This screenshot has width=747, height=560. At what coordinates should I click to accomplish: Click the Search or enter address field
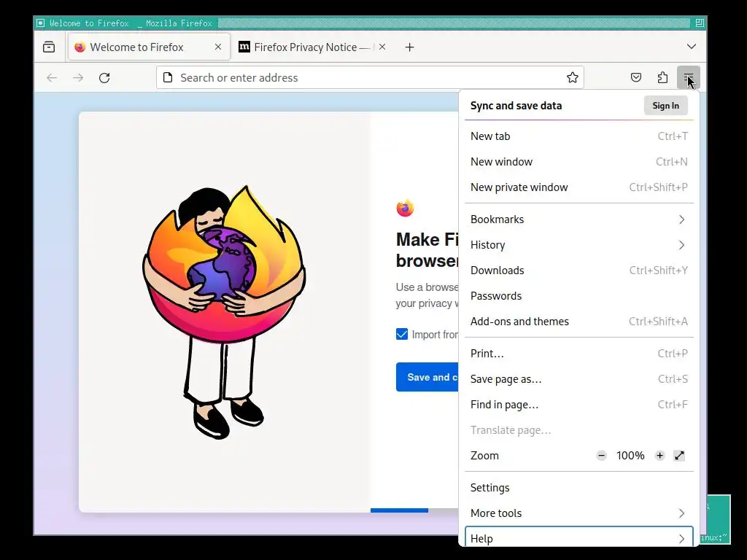coord(370,77)
